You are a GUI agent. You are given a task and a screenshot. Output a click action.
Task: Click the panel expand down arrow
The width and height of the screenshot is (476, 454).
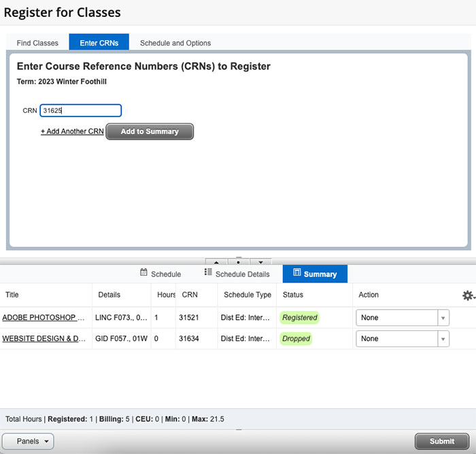260,261
